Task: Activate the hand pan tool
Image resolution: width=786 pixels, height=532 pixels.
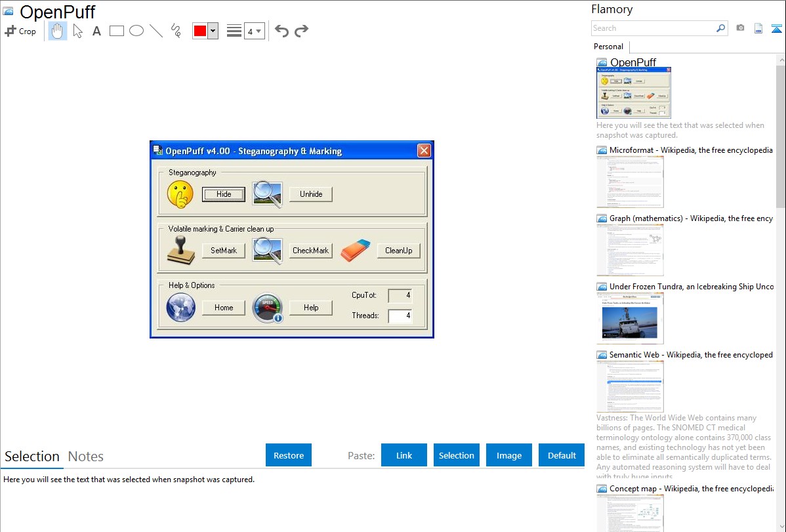Action: click(57, 31)
